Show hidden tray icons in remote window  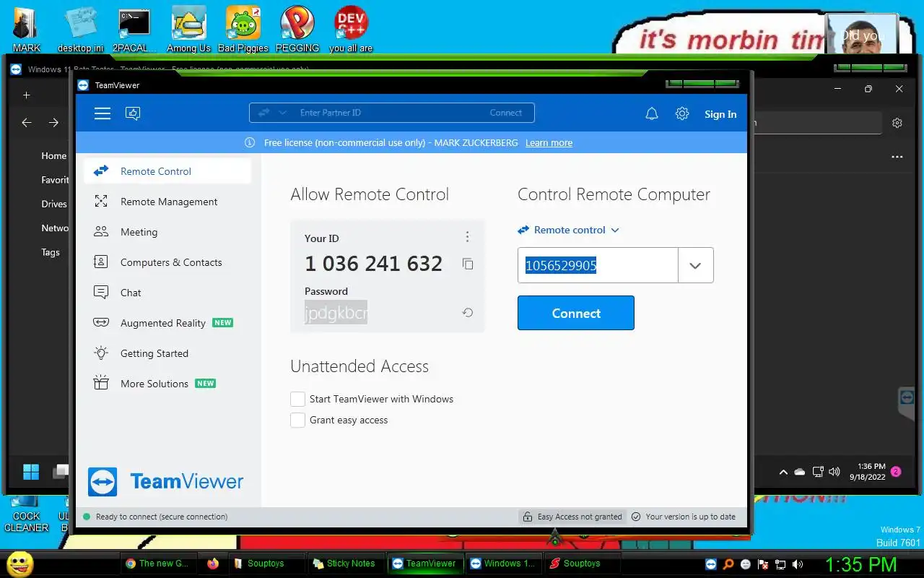(x=783, y=472)
